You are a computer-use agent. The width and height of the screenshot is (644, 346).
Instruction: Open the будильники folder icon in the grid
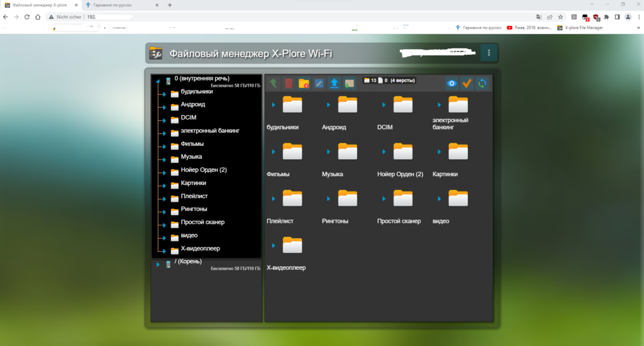[x=292, y=104]
